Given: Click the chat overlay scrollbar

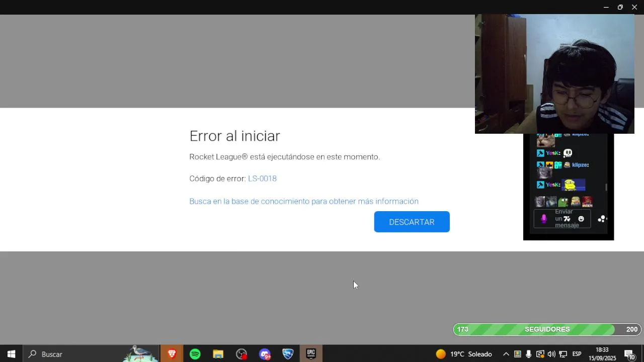Looking at the screenshot, I should [x=606, y=187].
